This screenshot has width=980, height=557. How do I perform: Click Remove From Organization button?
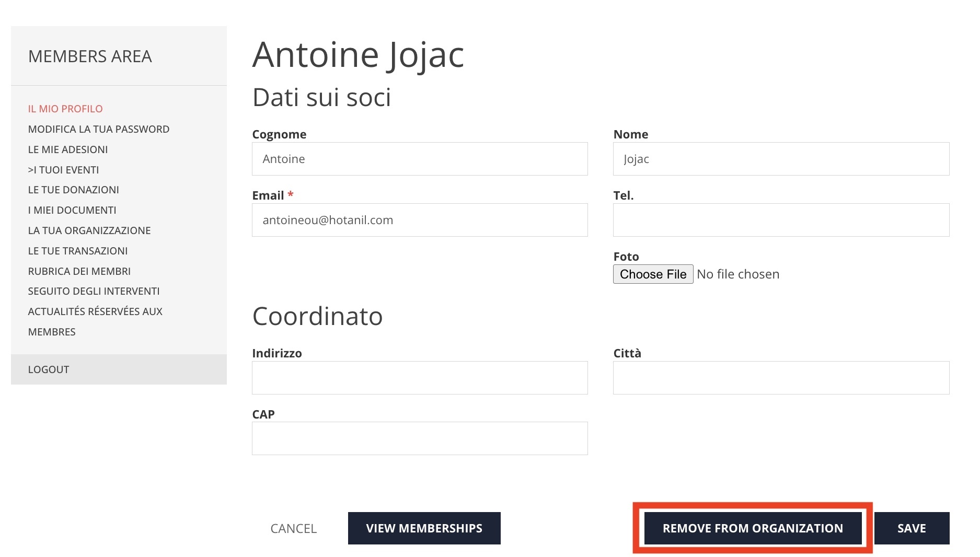[x=753, y=528]
